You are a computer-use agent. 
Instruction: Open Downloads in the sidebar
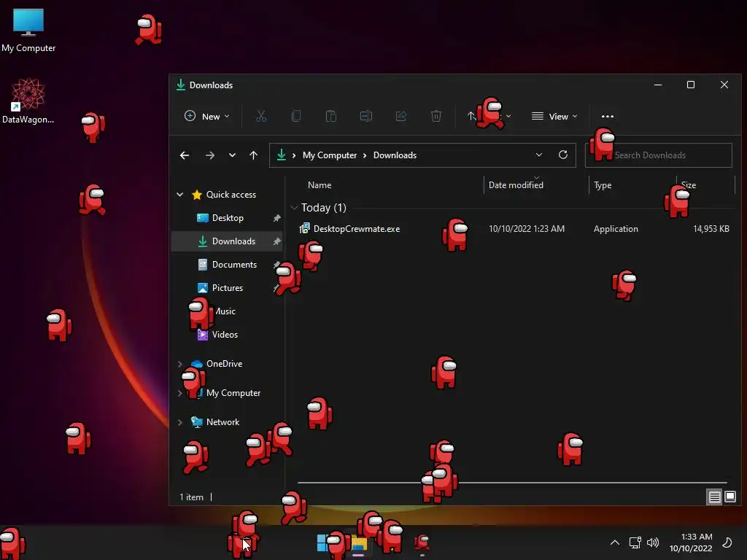233,241
